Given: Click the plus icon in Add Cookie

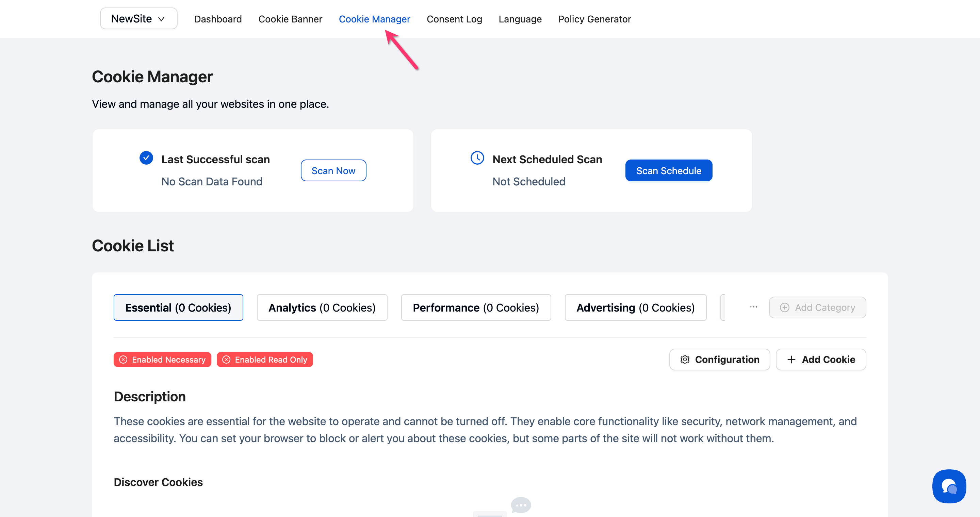Looking at the screenshot, I should click(791, 360).
